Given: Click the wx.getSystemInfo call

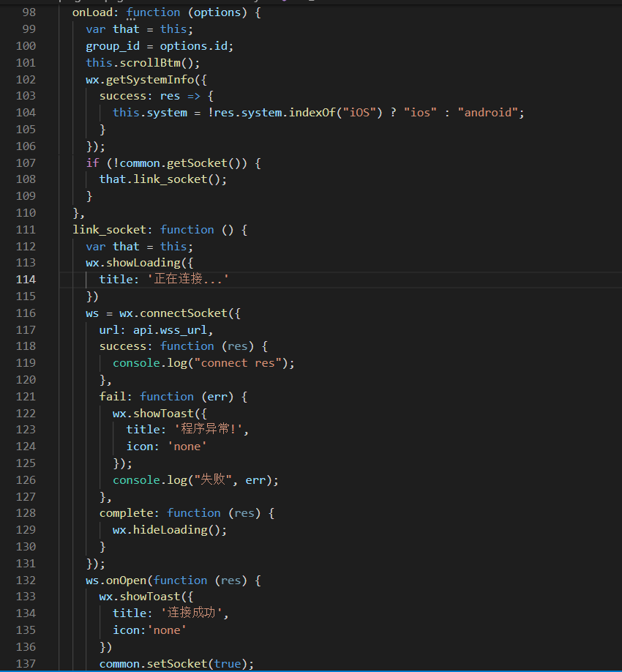Looking at the screenshot, I should [x=140, y=79].
